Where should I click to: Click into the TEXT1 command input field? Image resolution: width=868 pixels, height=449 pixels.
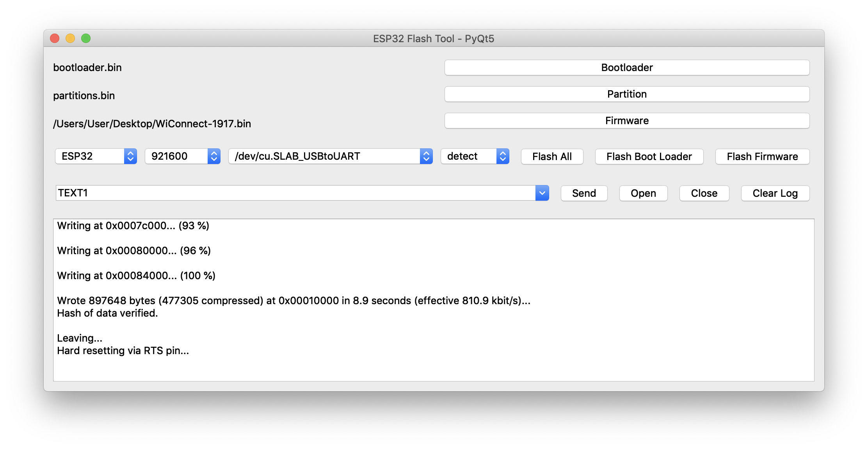click(296, 193)
